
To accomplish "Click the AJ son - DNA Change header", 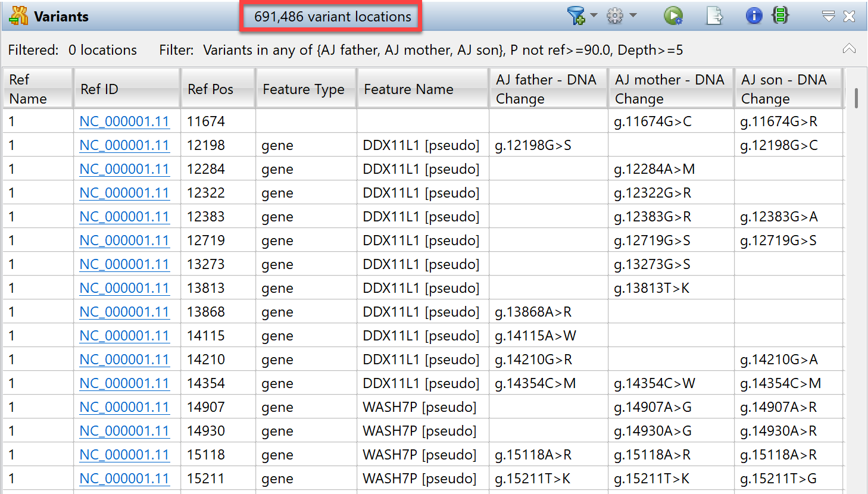I will tap(789, 89).
